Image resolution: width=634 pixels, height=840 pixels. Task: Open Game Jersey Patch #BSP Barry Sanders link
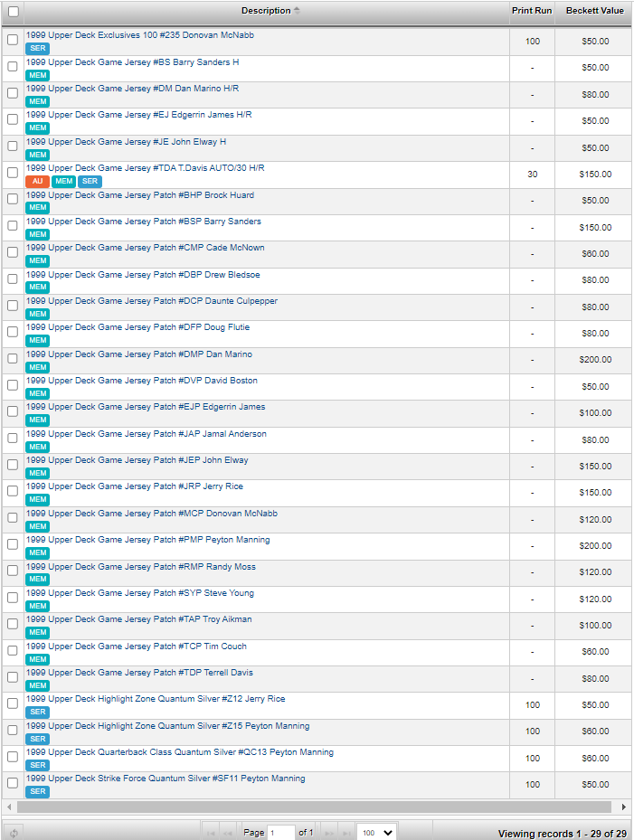[144, 222]
